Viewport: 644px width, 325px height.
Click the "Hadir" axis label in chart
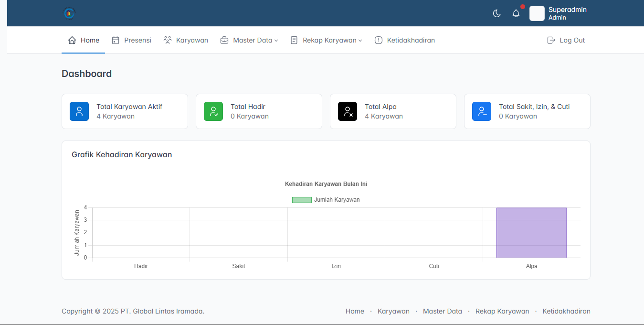point(141,266)
